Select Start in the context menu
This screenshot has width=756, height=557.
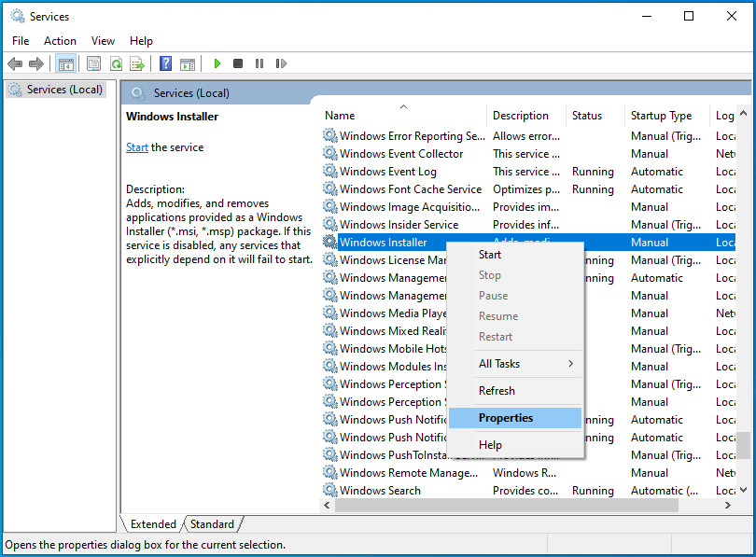490,255
